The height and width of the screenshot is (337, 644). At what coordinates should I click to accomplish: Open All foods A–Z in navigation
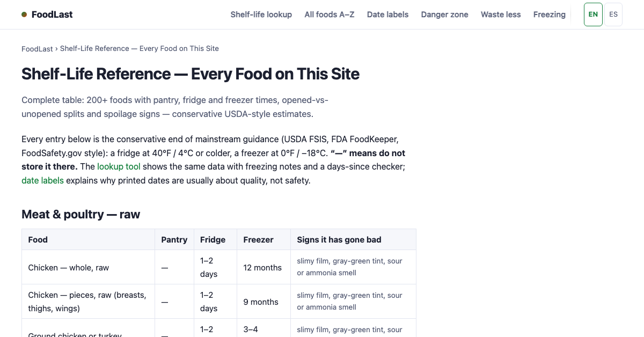330,14
